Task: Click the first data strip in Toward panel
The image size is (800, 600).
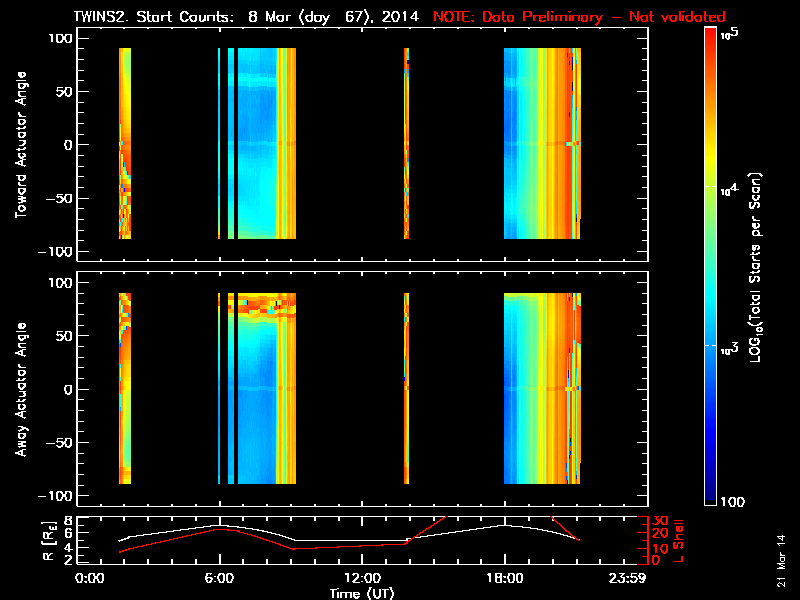Action: (125, 143)
